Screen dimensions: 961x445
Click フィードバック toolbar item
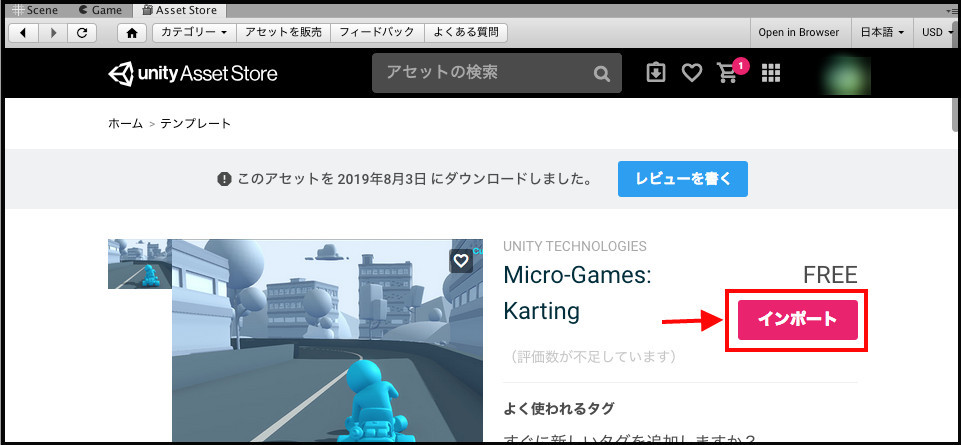tap(377, 32)
